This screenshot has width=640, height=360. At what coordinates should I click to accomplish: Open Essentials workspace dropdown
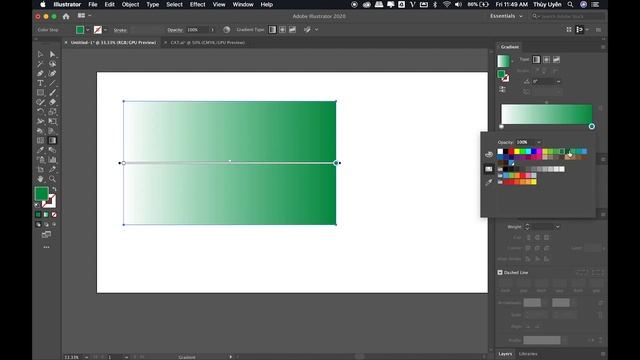pyautogui.click(x=507, y=16)
